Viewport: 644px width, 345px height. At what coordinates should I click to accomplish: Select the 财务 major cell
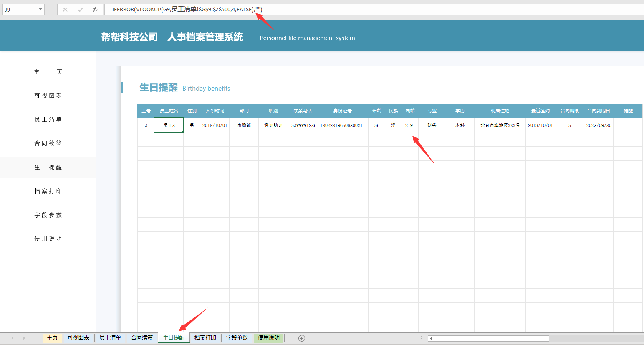pyautogui.click(x=432, y=125)
